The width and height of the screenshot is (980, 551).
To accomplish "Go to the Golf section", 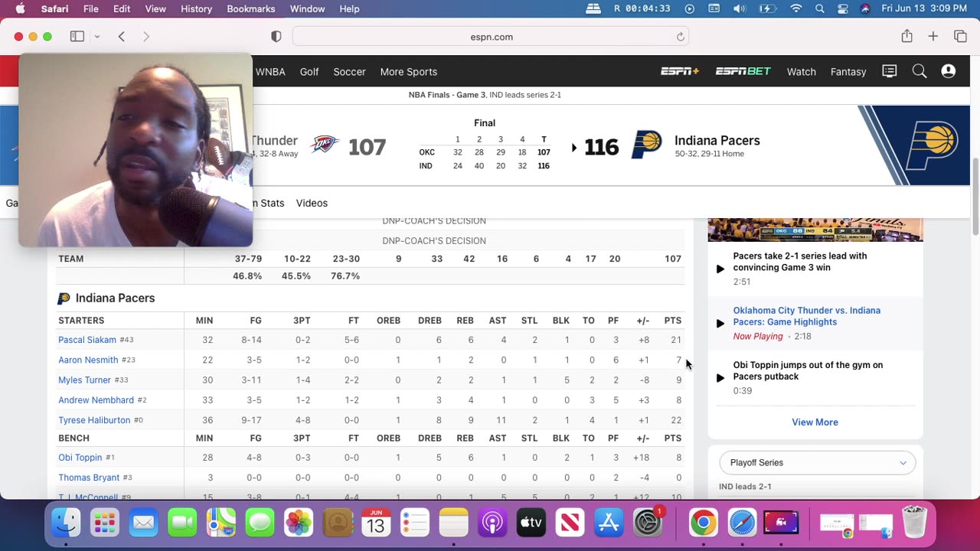I will pyautogui.click(x=309, y=71).
